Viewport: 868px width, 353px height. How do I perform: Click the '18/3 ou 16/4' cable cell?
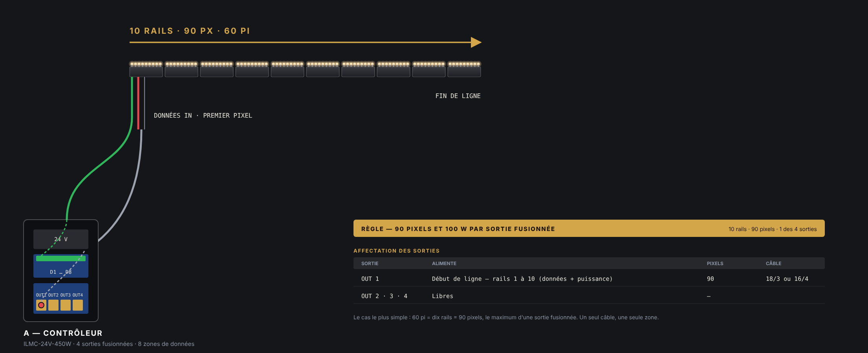(787, 279)
